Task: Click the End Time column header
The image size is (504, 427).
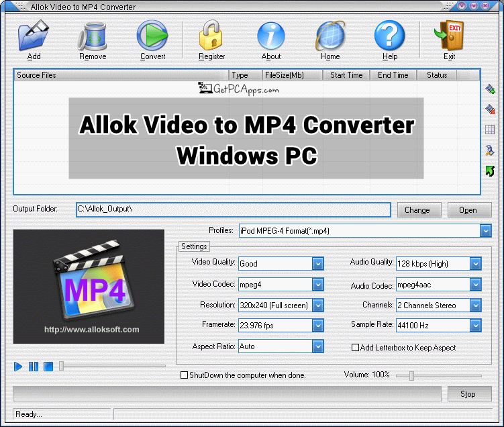Action: (393, 75)
